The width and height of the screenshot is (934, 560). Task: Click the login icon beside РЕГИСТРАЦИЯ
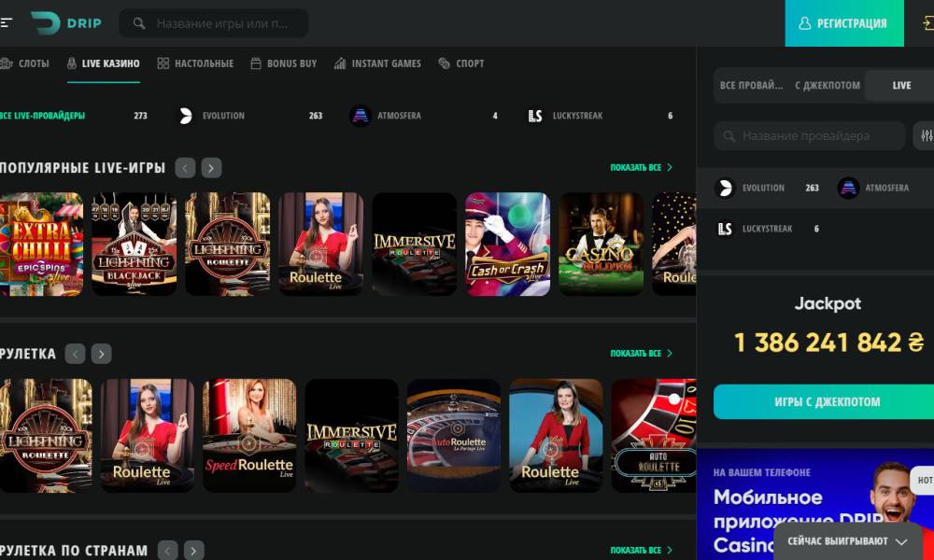coord(927,23)
